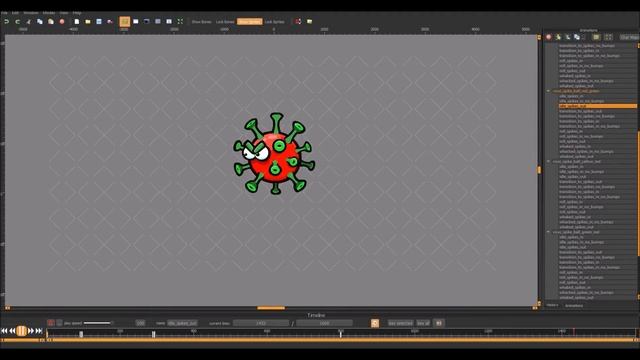Open a project with the yellow folder icon
Image resolution: width=640 pixels, height=360 pixels.
pyautogui.click(x=88, y=21)
